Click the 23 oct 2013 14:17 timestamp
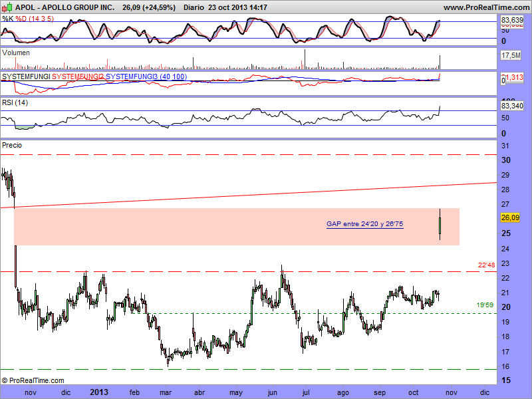 click(237, 7)
